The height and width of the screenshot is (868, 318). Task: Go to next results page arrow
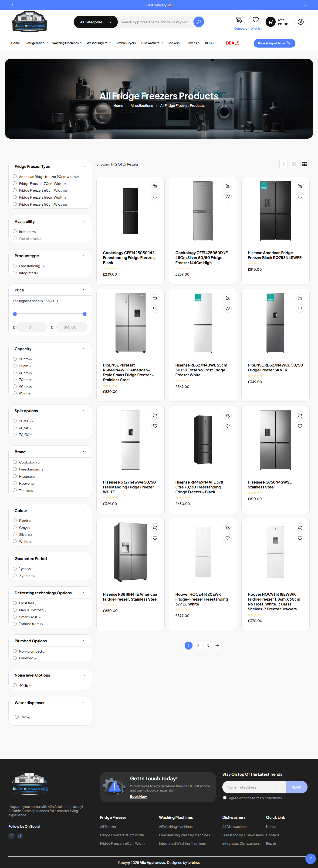217,646
